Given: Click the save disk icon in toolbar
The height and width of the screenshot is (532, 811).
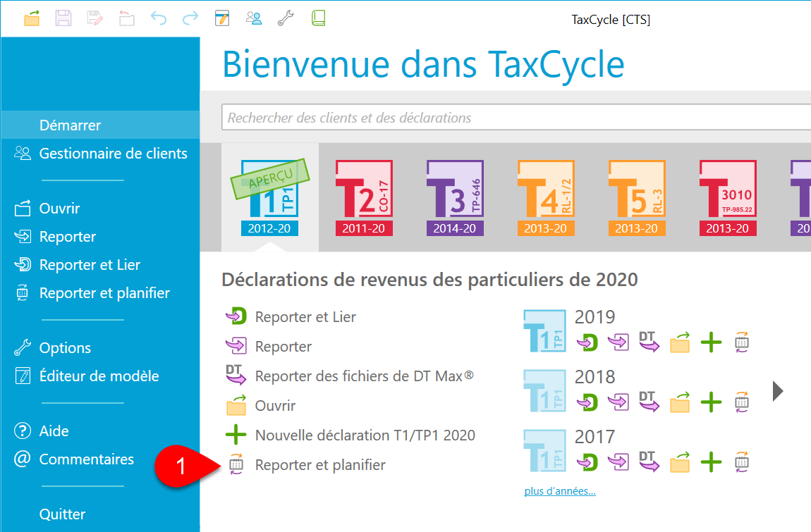Looking at the screenshot, I should click(x=63, y=19).
